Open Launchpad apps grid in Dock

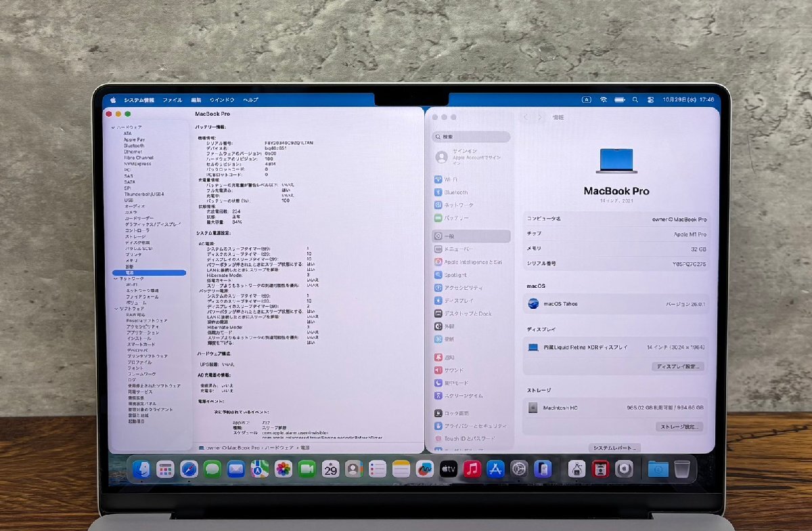click(x=166, y=469)
